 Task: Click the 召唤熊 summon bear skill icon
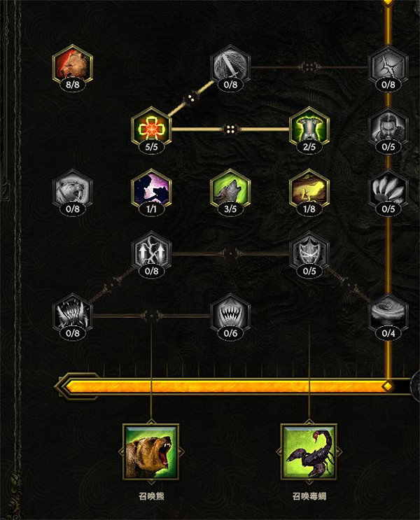click(x=151, y=451)
